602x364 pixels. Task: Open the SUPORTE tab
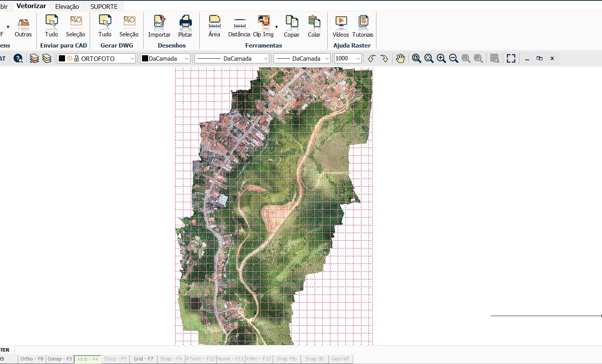(104, 7)
